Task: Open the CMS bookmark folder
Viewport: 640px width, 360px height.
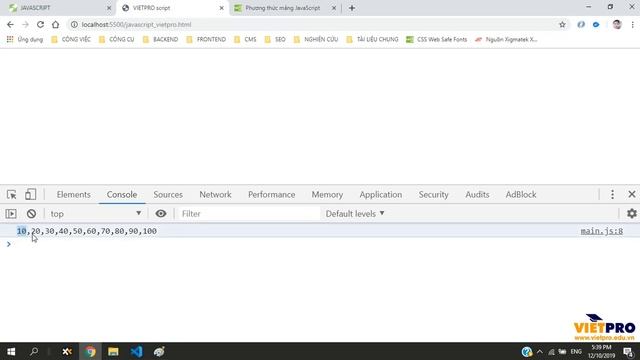Action: pos(245,39)
